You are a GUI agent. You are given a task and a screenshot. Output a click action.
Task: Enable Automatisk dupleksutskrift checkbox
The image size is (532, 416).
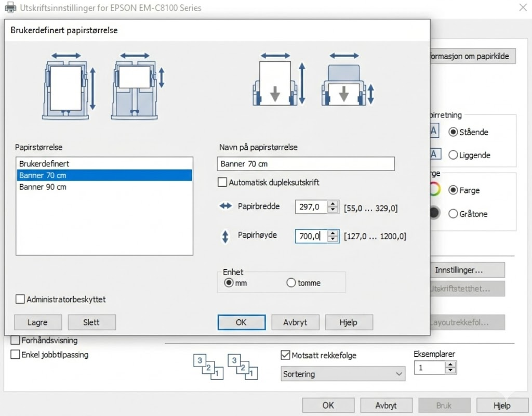point(222,183)
